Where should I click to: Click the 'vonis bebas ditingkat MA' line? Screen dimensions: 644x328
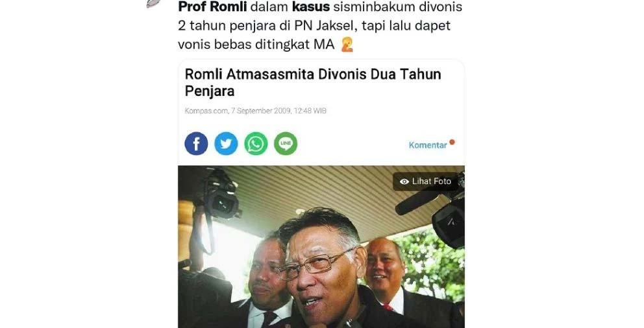point(256,44)
